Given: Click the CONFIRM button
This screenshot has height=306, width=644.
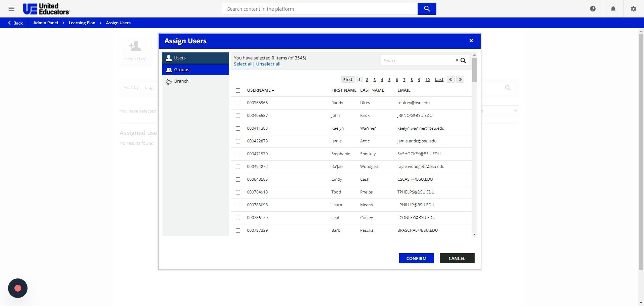Looking at the screenshot, I should (416, 258).
